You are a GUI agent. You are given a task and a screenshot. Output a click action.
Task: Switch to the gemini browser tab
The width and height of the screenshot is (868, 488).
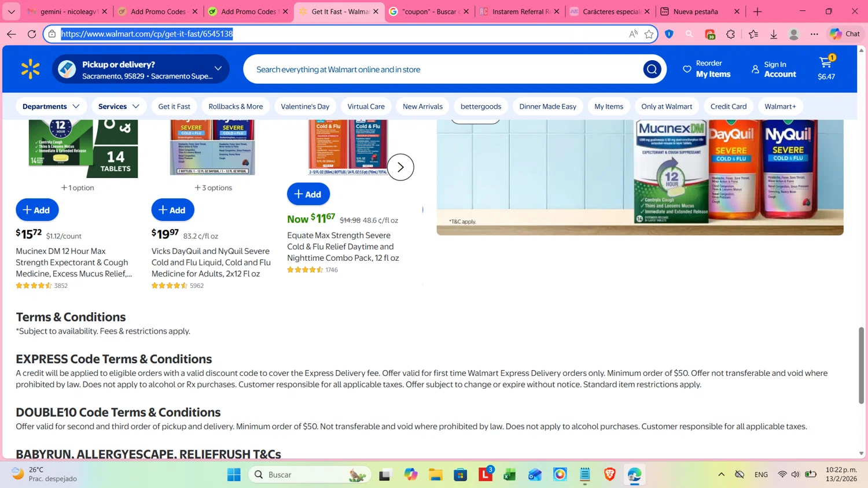click(68, 12)
